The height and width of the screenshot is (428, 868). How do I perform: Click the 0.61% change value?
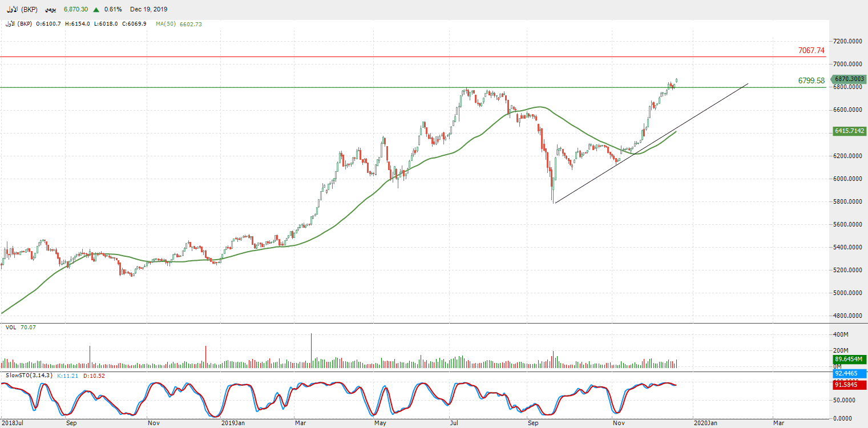[x=114, y=10]
